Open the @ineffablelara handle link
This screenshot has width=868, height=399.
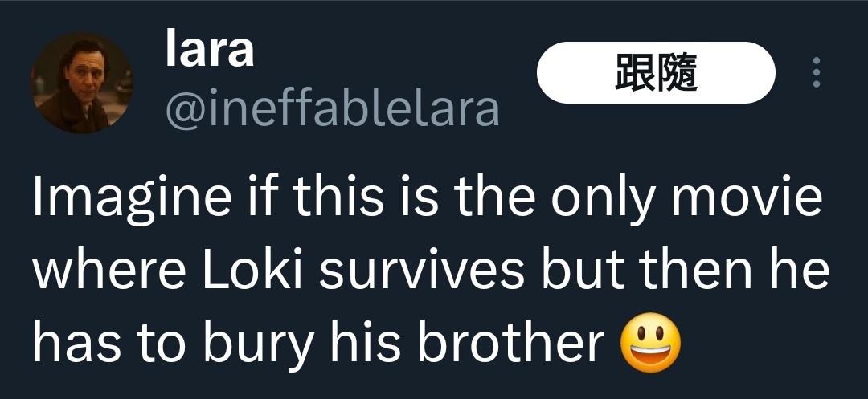click(x=332, y=109)
